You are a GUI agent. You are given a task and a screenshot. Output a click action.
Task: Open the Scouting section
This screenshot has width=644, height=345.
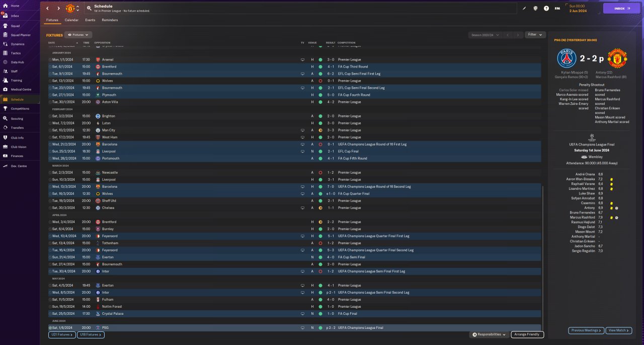click(17, 118)
